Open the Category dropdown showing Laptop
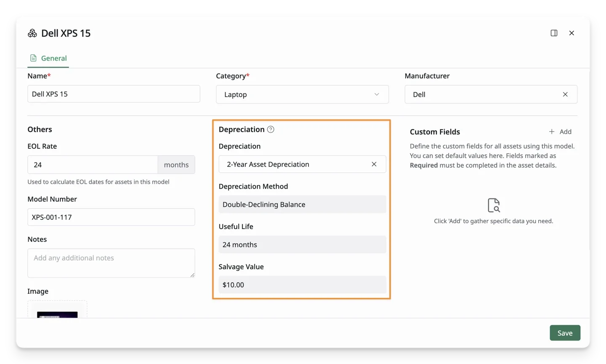Viewport: 606px width, 364px height. 302,94
